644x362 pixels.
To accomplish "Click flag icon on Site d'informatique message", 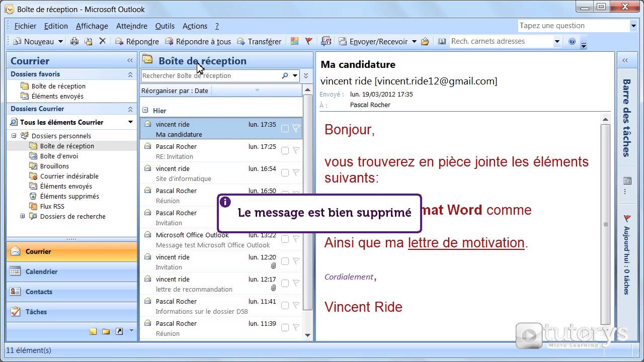I will [296, 172].
